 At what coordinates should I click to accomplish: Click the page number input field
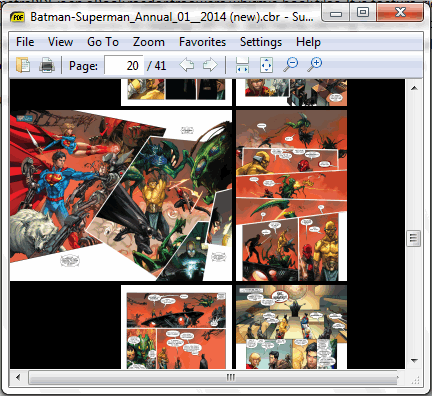point(124,65)
